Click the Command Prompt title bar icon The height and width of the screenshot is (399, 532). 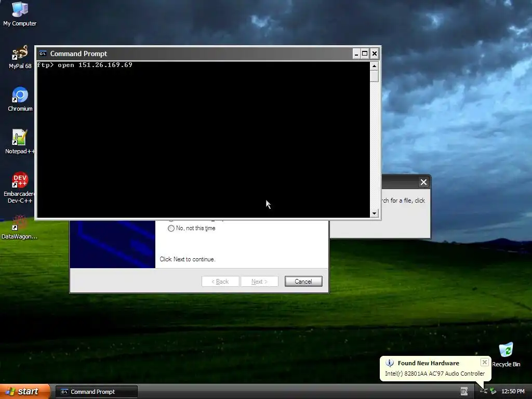pos(43,54)
